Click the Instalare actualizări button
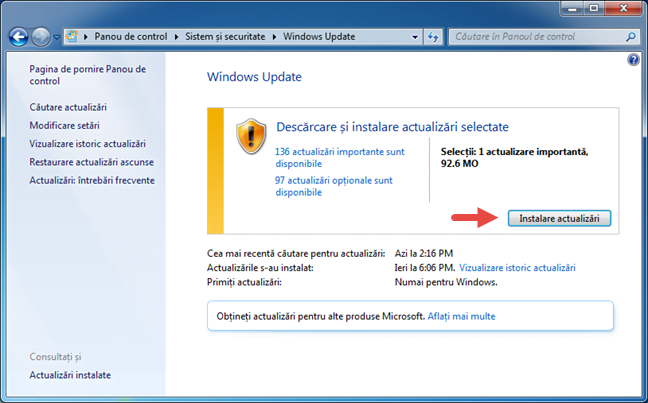Image resolution: width=648 pixels, height=403 pixels. click(559, 218)
